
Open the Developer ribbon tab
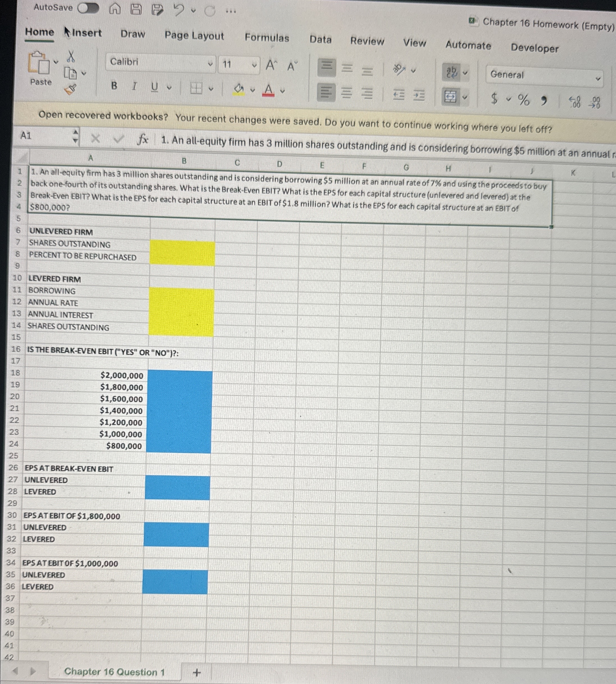tap(534, 49)
